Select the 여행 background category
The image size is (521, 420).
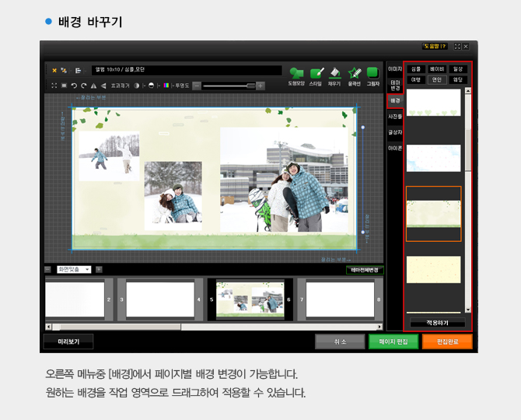(x=416, y=80)
